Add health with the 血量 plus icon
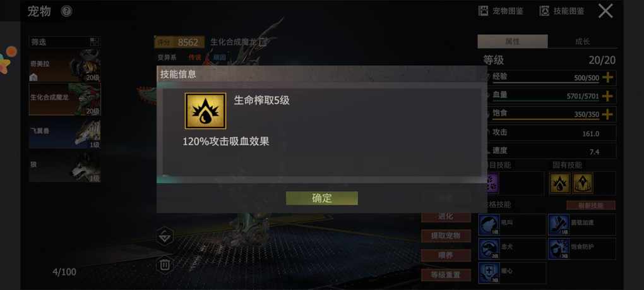Screen dimensions: 644x290 [x=607, y=96]
